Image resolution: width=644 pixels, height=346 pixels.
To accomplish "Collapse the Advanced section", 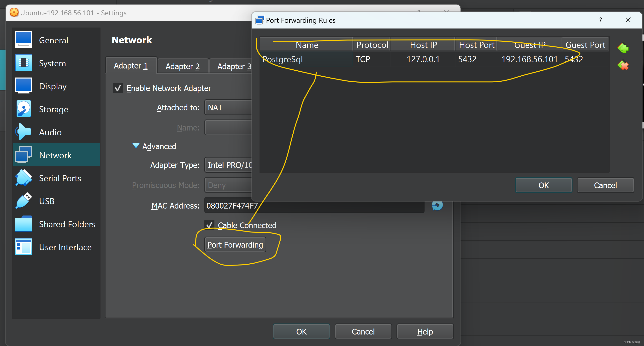I will pyautogui.click(x=136, y=146).
